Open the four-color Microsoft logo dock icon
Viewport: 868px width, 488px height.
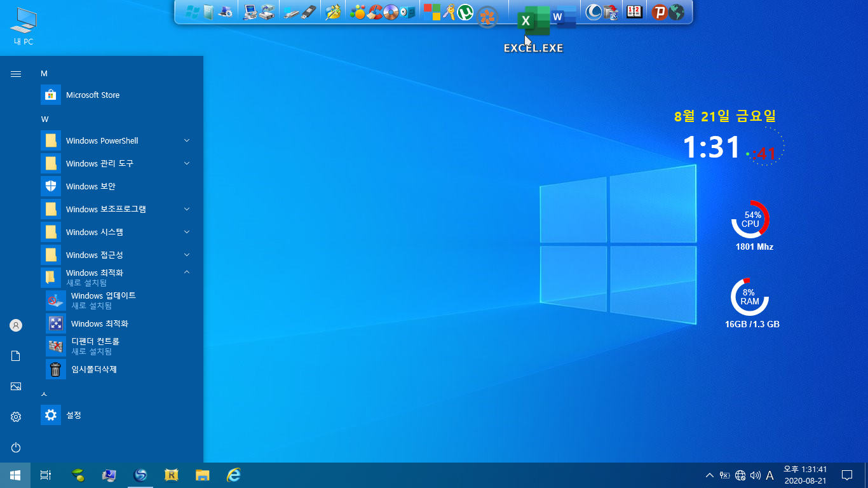pyautogui.click(x=432, y=12)
